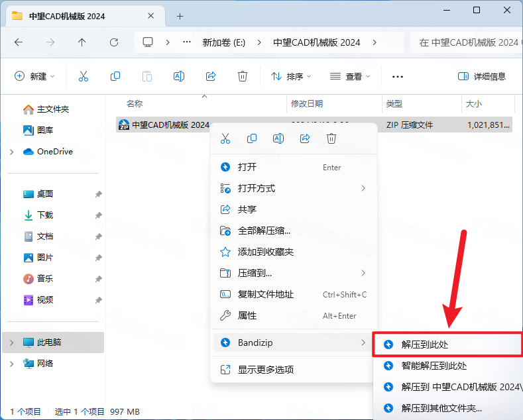Open a new tab with the plus button
Screen dimensions: 523x420
(180, 16)
